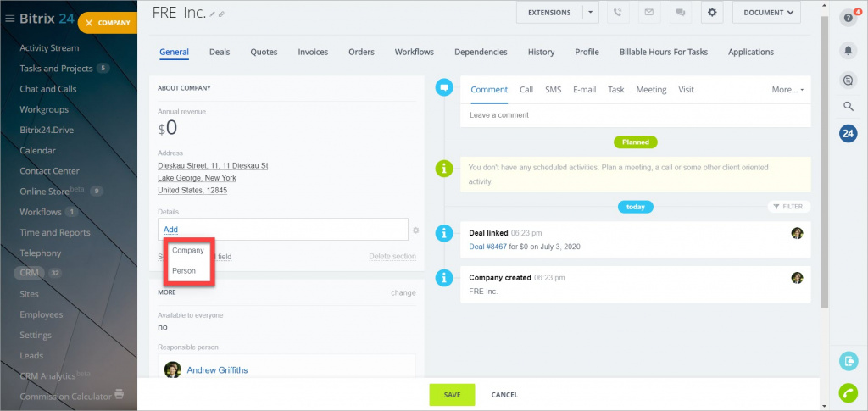Open settings gear in company header
The width and height of the screenshot is (868, 411).
[712, 12]
